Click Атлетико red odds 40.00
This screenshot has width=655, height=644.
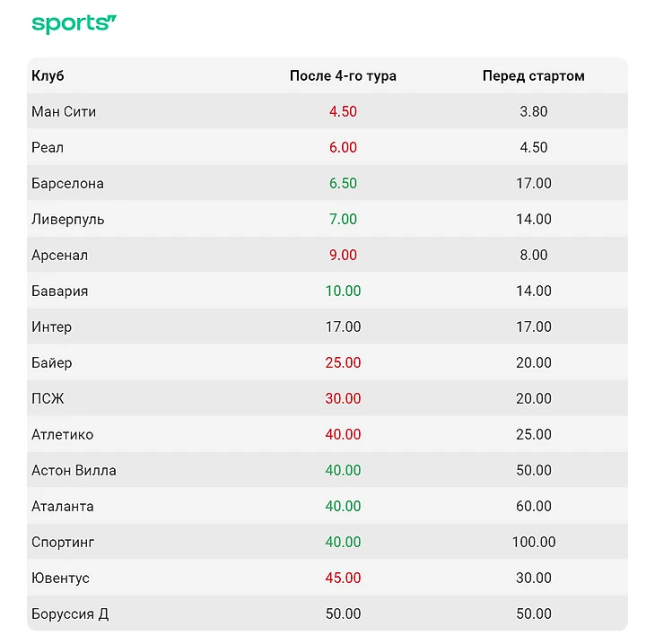pos(343,435)
